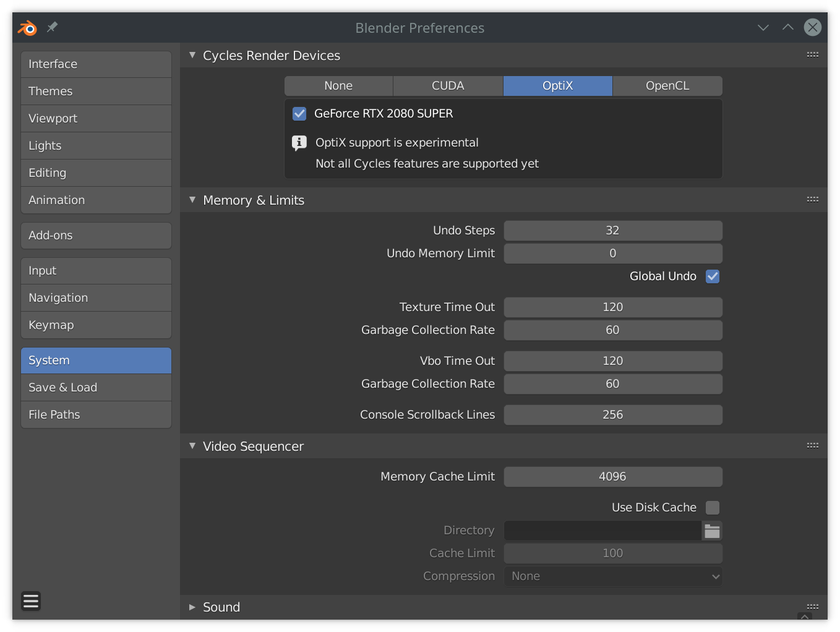Open the Viewport preferences section
Image resolution: width=840 pixels, height=632 pixels.
(96, 119)
